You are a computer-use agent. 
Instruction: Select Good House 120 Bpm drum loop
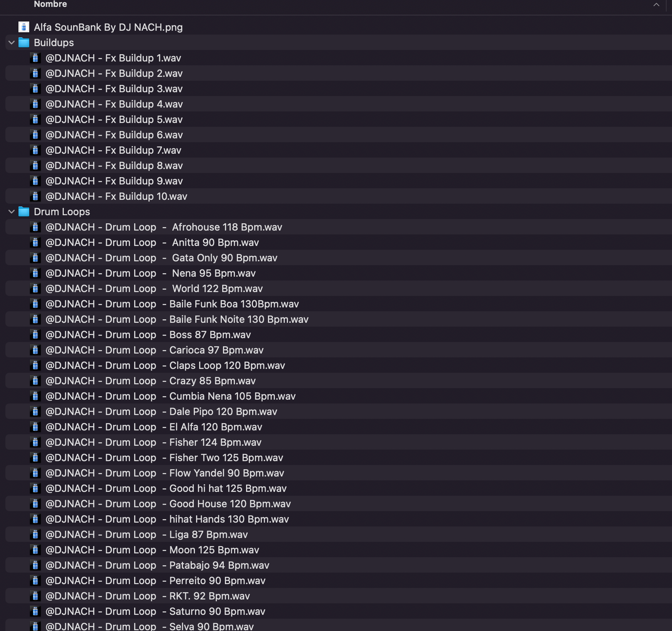[x=168, y=504]
